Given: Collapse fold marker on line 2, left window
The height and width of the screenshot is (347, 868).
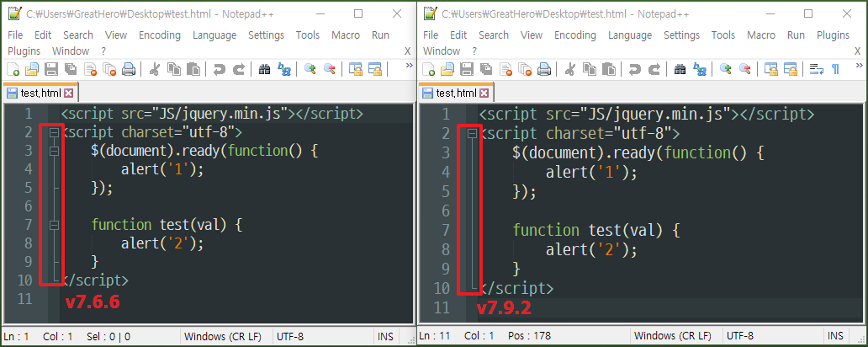Looking at the screenshot, I should (54, 133).
